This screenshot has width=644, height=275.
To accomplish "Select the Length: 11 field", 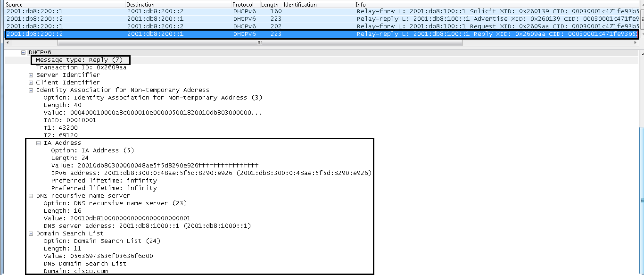I will point(62,249).
